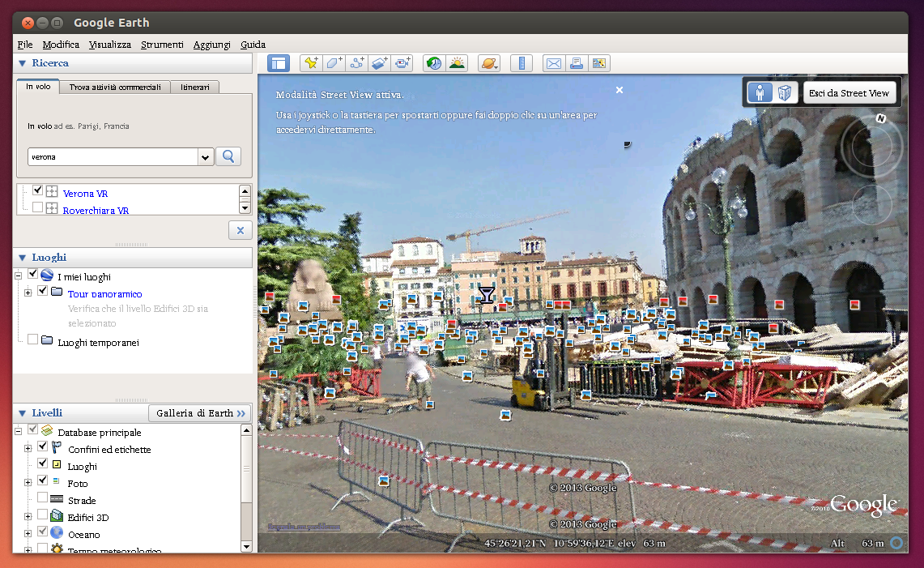
Task: Collapse the Livelli panel triangle
Action: [x=23, y=413]
